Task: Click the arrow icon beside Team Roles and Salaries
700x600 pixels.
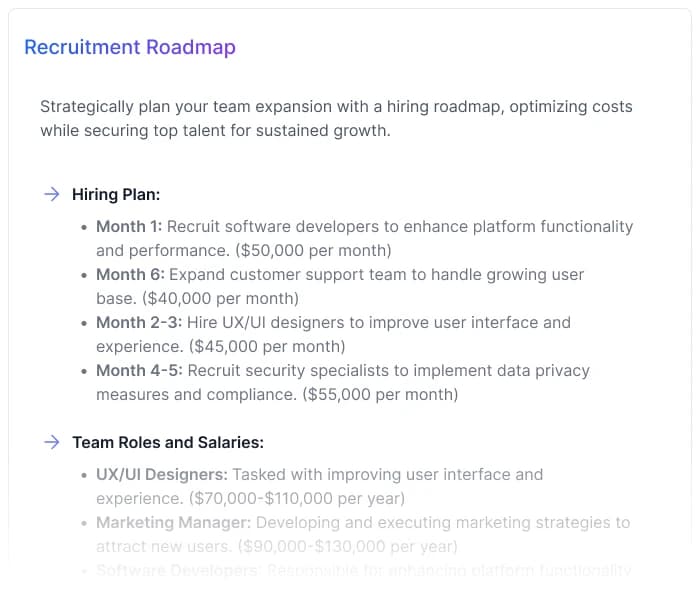Action: pos(51,442)
